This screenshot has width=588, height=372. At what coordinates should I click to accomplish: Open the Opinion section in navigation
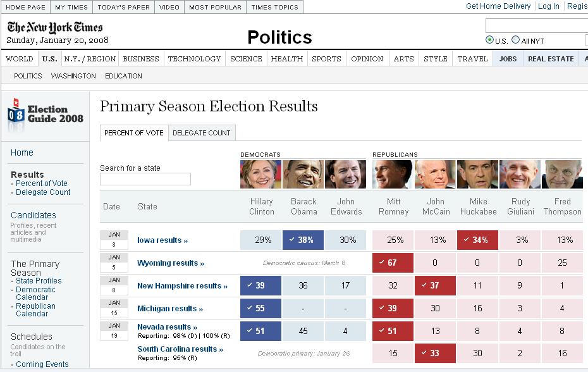point(367,59)
